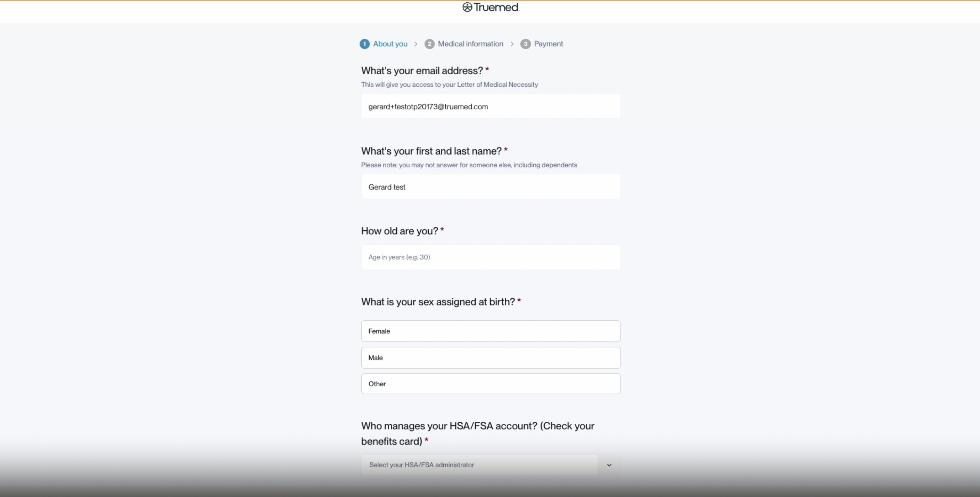Viewport: 980px width, 497px height.
Task: Click the email address input field
Action: (x=490, y=107)
